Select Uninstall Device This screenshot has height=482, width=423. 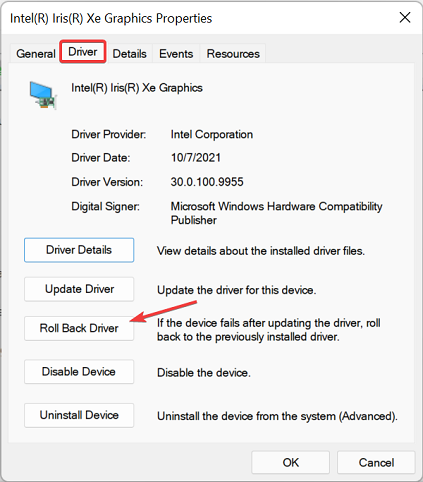[x=79, y=415]
